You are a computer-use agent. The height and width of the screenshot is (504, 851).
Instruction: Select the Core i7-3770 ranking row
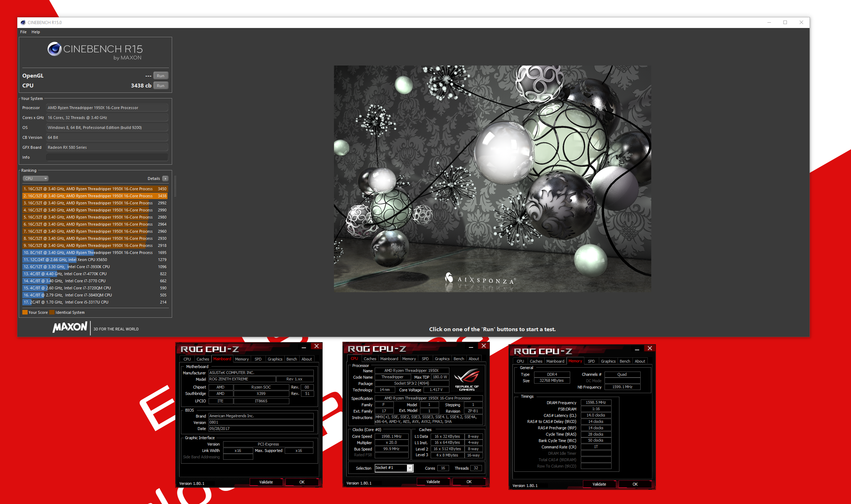95,281
